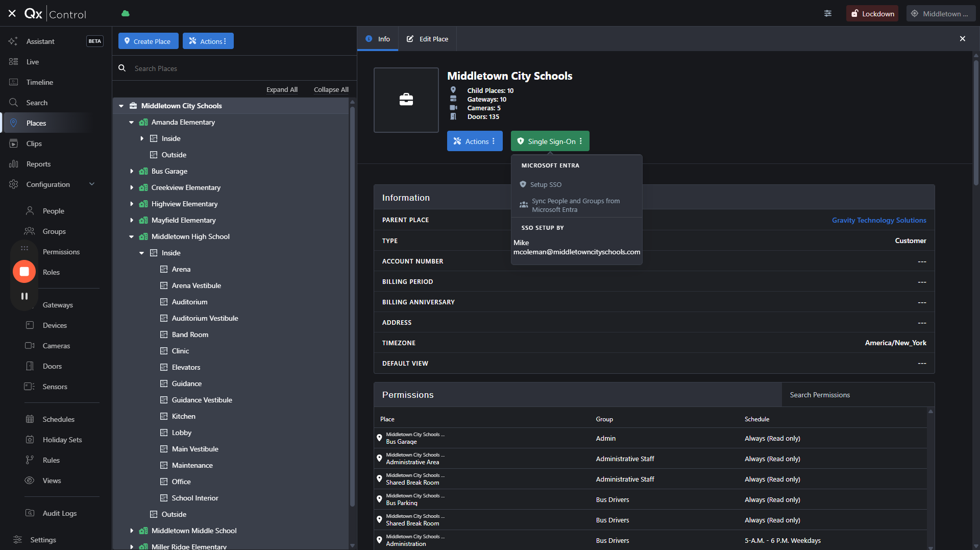This screenshot has height=550, width=980.
Task: Select the Auditorium tree item
Action: coord(190,302)
